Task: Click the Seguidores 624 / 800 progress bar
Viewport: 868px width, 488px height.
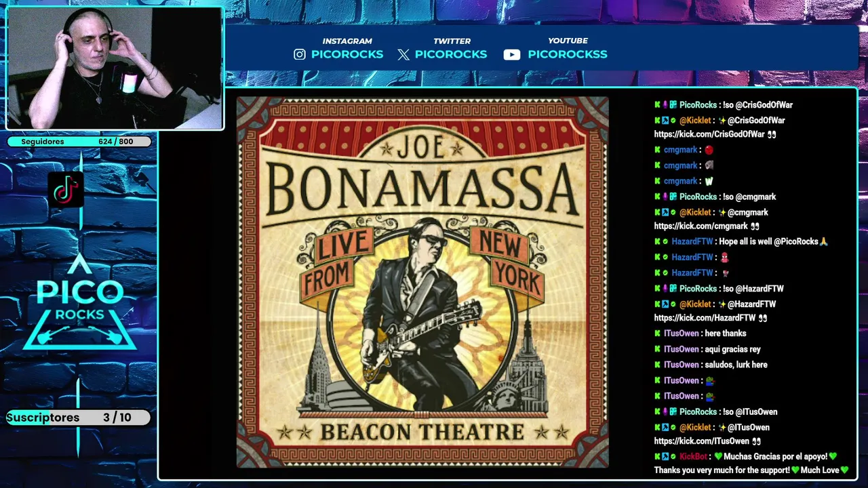Action: click(79, 142)
